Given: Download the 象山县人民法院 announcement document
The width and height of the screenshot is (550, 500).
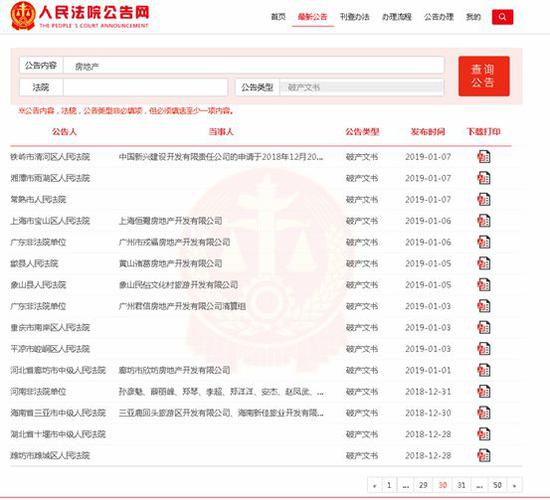Looking at the screenshot, I should [x=484, y=285].
